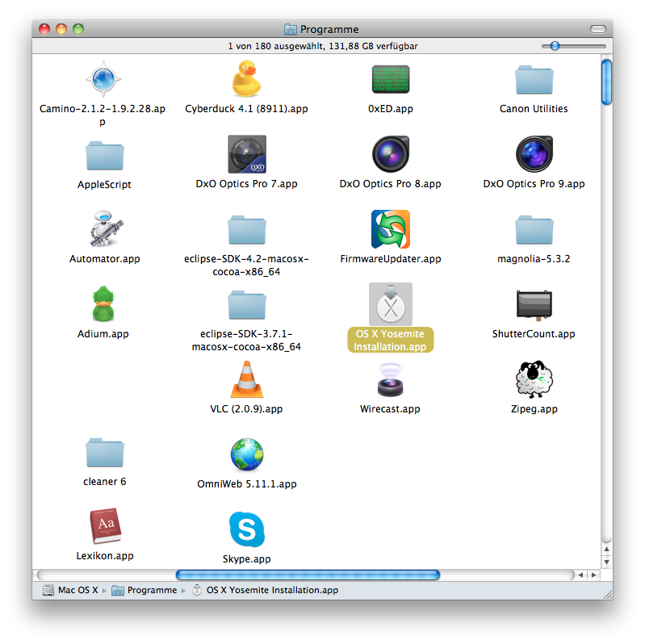Click the horizontal scrollbar thumb

pyautogui.click(x=308, y=575)
